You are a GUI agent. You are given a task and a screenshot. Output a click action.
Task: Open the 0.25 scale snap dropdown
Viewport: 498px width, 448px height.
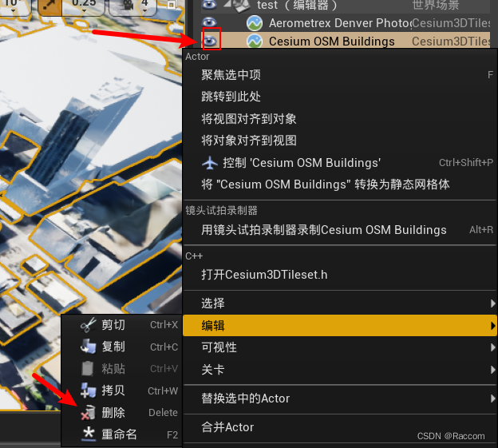coord(84,7)
